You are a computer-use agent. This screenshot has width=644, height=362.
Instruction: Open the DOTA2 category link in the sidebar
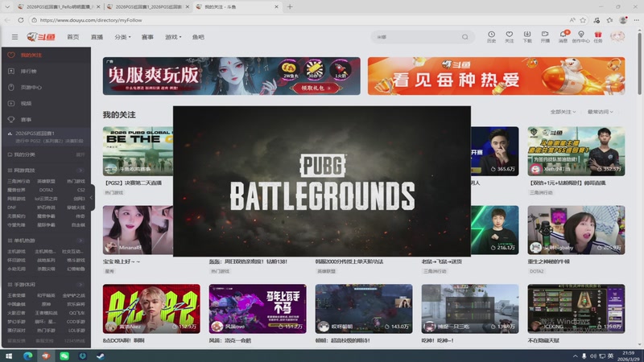pos(46,190)
